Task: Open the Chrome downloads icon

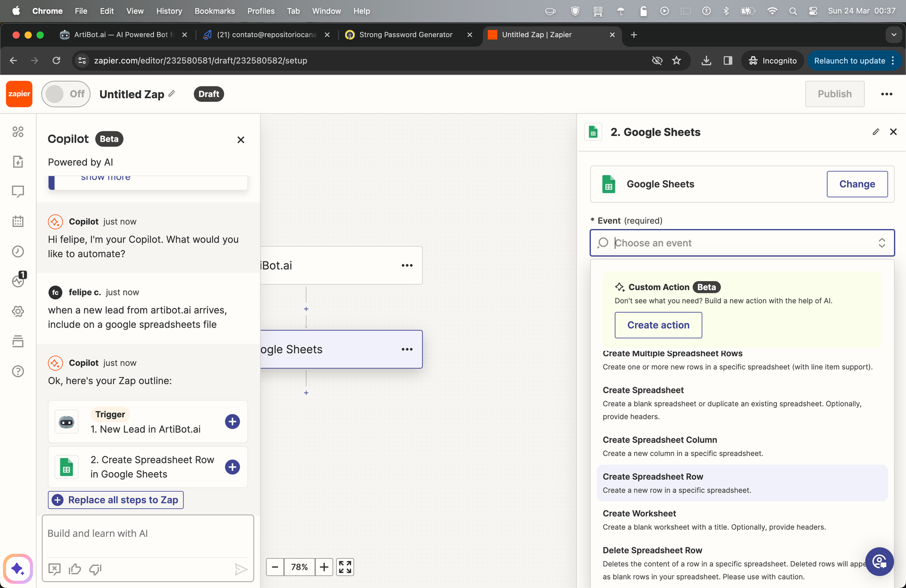Action: tap(706, 61)
